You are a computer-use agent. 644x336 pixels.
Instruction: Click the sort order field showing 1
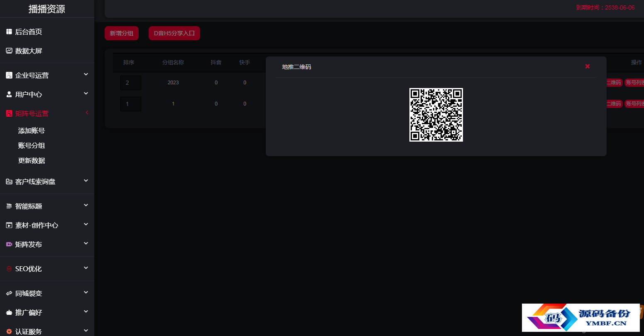(131, 104)
